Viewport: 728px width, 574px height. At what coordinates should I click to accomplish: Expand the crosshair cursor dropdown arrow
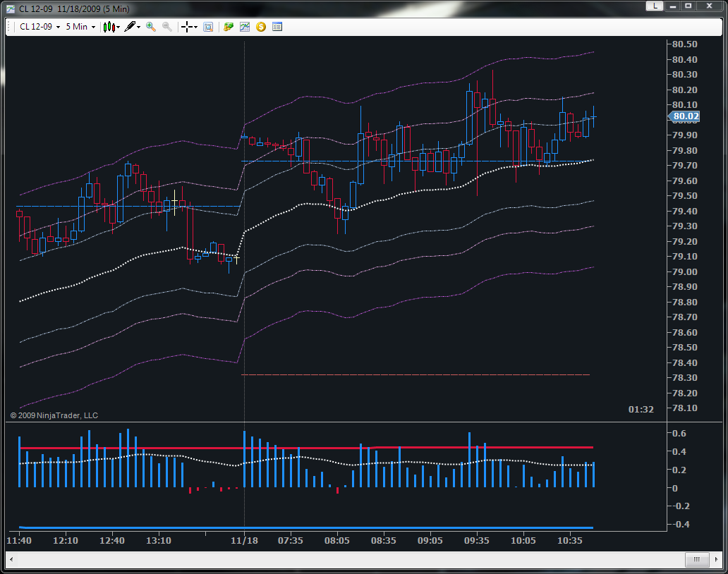click(196, 27)
